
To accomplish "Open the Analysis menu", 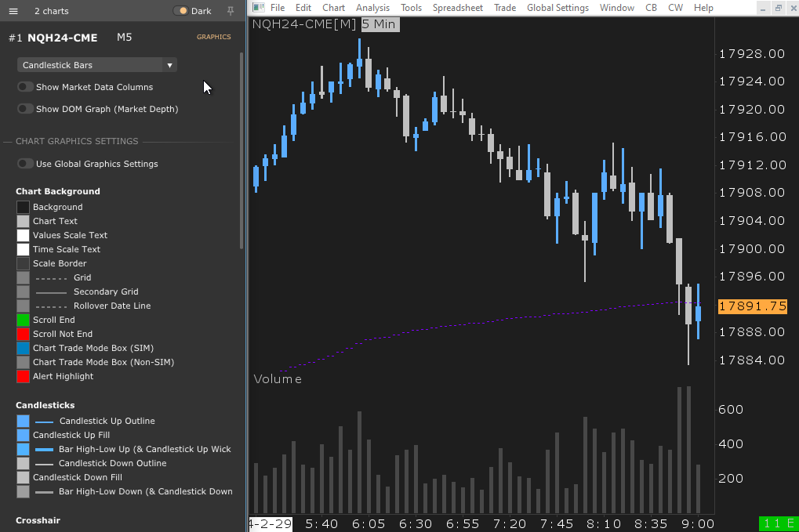I will tap(372, 8).
